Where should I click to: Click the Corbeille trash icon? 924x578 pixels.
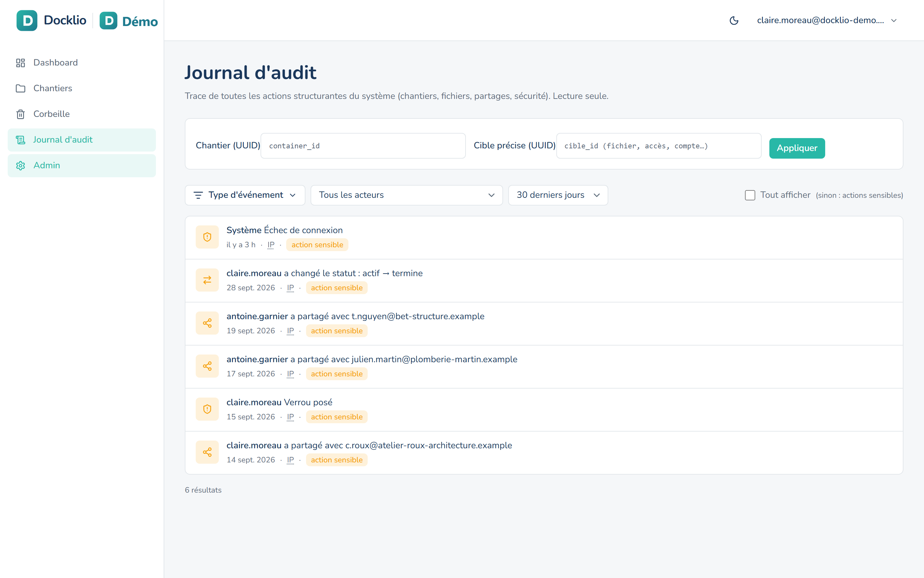tap(21, 114)
